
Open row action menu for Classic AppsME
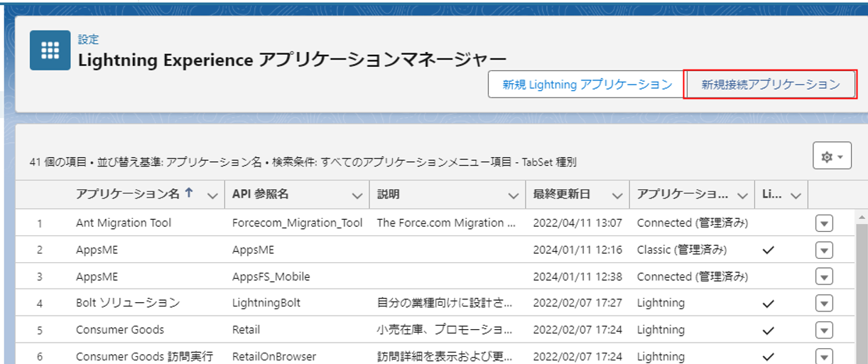coord(824,250)
